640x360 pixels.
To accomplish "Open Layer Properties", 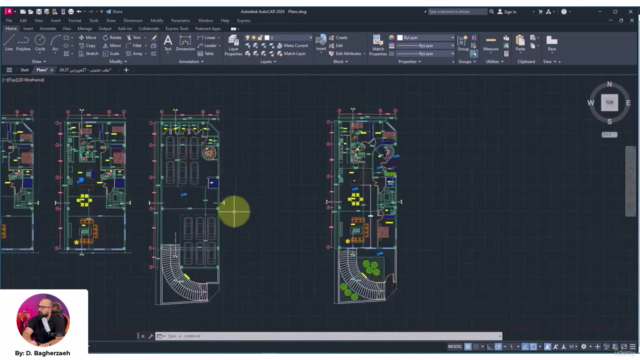I will coord(233,45).
